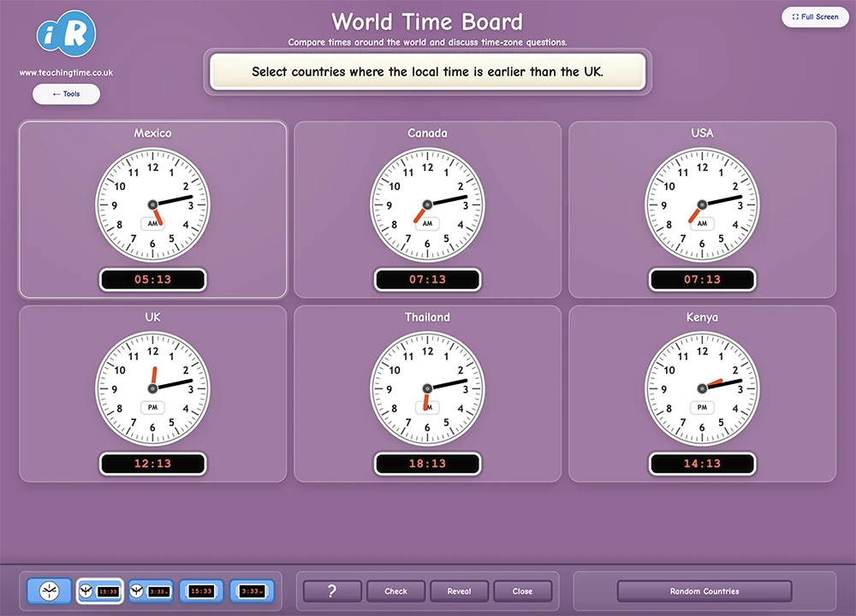Click the AM indicator on Canada's clock
Image resolution: width=856 pixels, height=616 pixels.
click(x=427, y=223)
